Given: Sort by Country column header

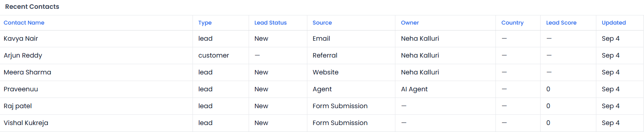Looking at the screenshot, I should click(x=512, y=23).
